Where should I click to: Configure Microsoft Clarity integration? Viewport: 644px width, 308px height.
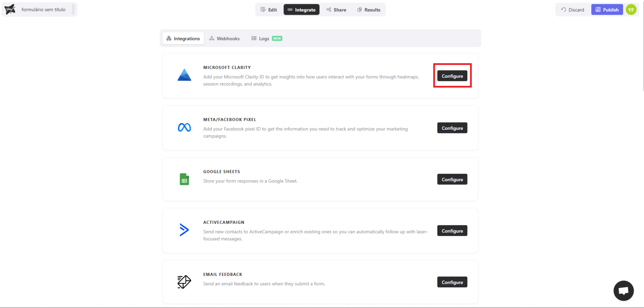(452, 76)
